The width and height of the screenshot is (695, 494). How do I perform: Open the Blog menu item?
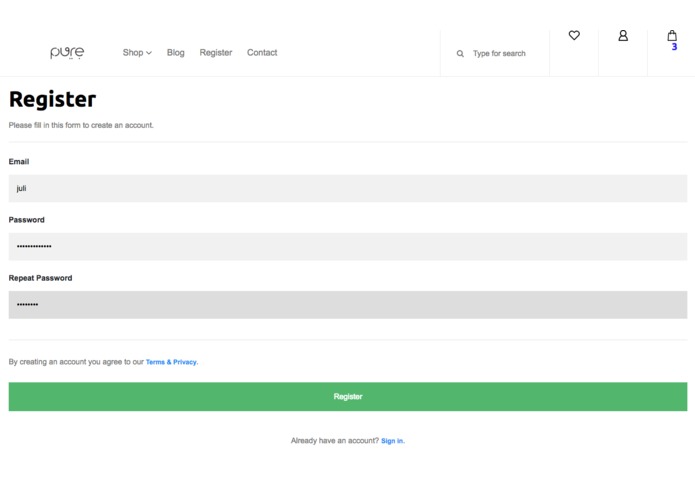tap(176, 52)
